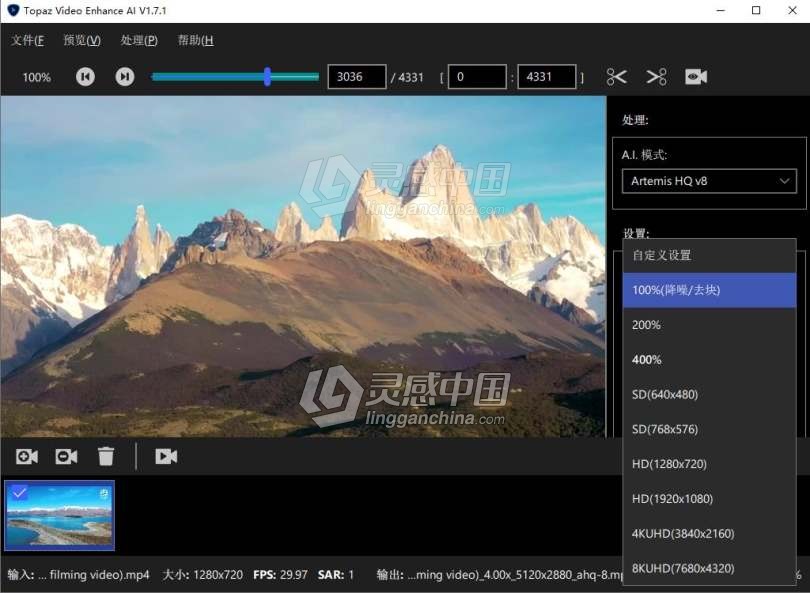Click the 100% zoom level text
810x593 pixels.
tap(37, 77)
